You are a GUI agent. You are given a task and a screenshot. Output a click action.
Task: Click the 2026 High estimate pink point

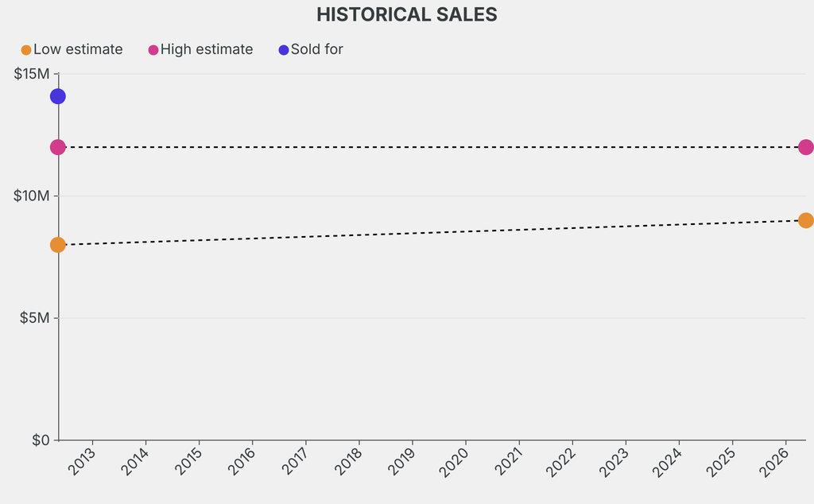805,147
